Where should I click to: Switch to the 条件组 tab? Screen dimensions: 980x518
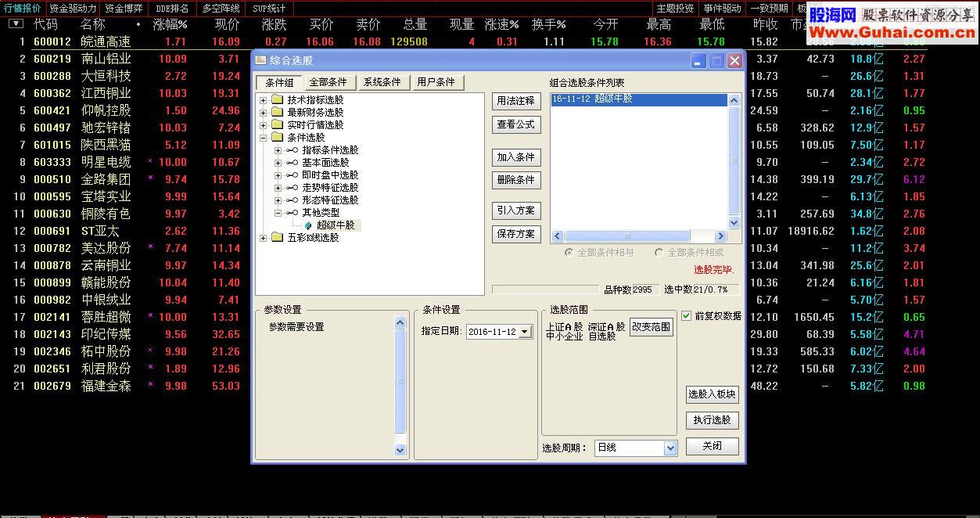[279, 83]
